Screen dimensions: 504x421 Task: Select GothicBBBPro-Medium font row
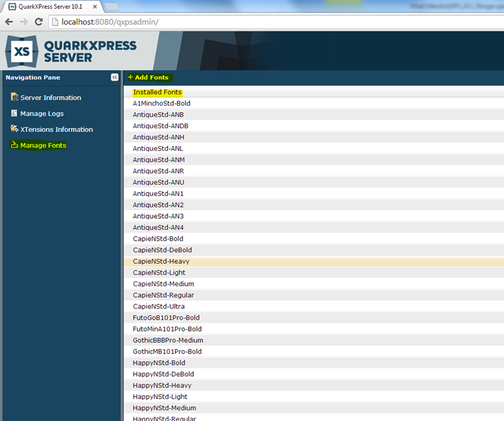coord(314,340)
